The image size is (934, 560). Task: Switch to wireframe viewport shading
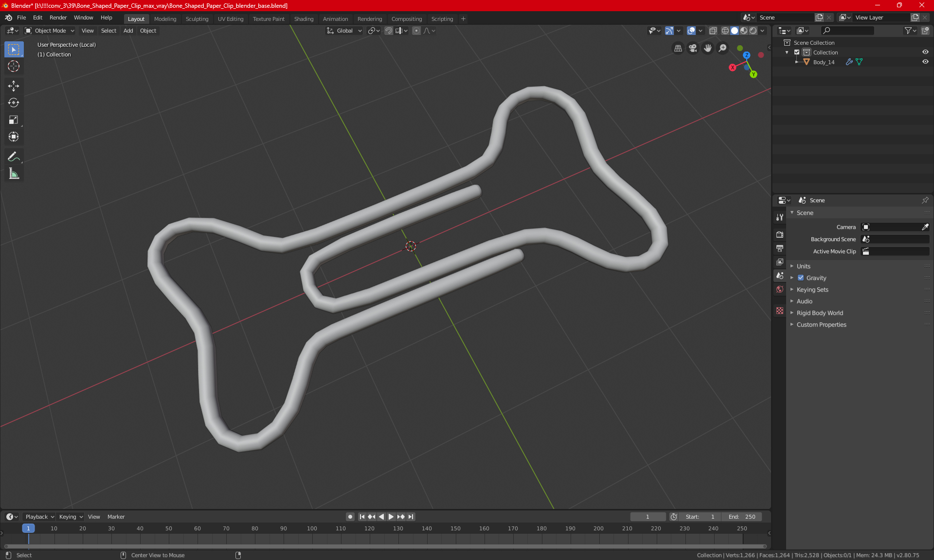[725, 31]
